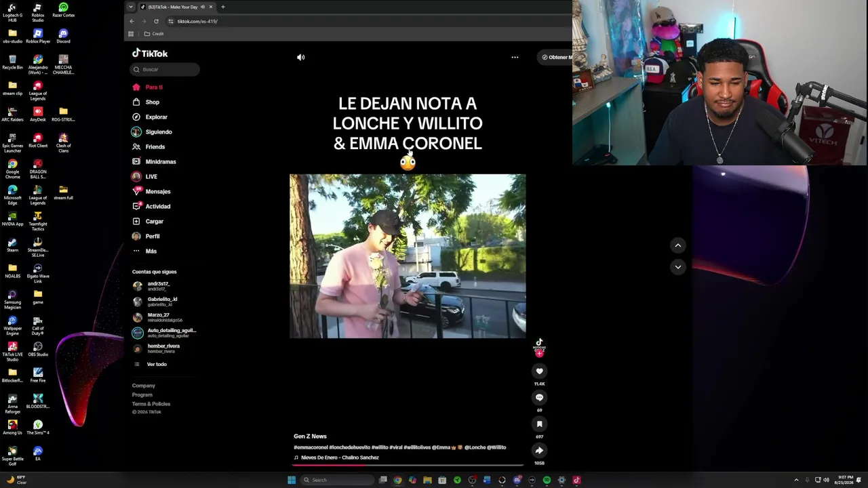Share the video using the arrow icon
Screen dimensions: 868x488
click(539, 450)
